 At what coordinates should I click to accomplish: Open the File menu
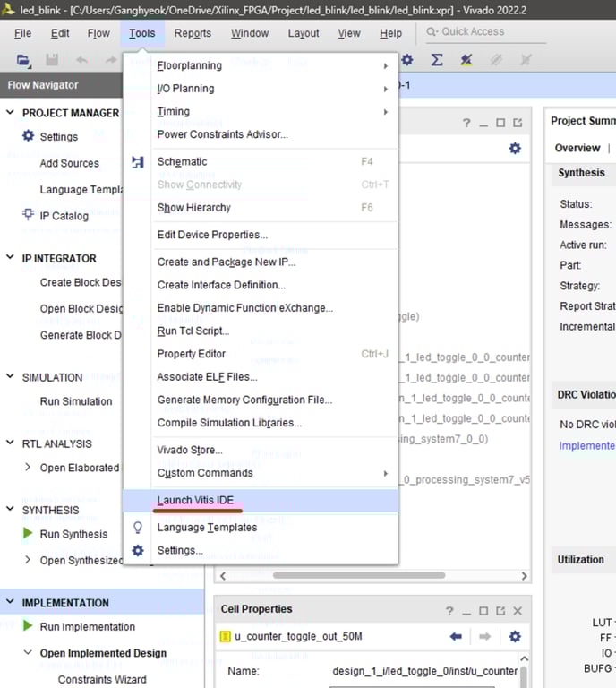[x=22, y=33]
